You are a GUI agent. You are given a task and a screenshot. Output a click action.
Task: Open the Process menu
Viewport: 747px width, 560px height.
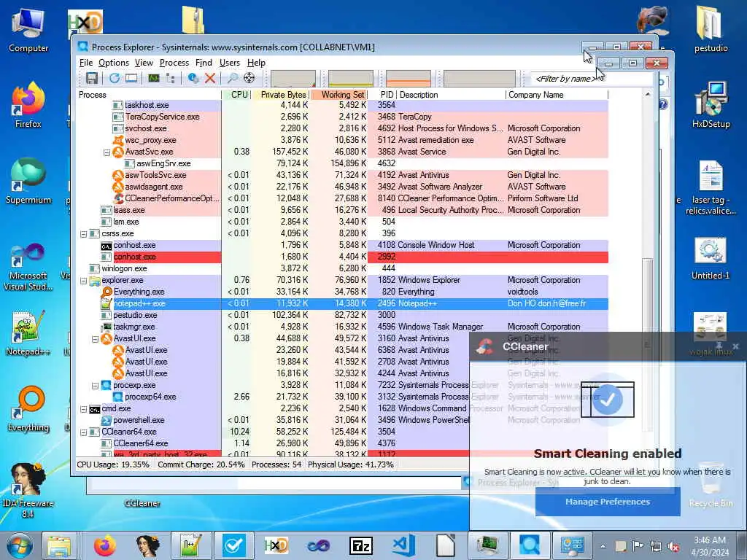coord(174,63)
